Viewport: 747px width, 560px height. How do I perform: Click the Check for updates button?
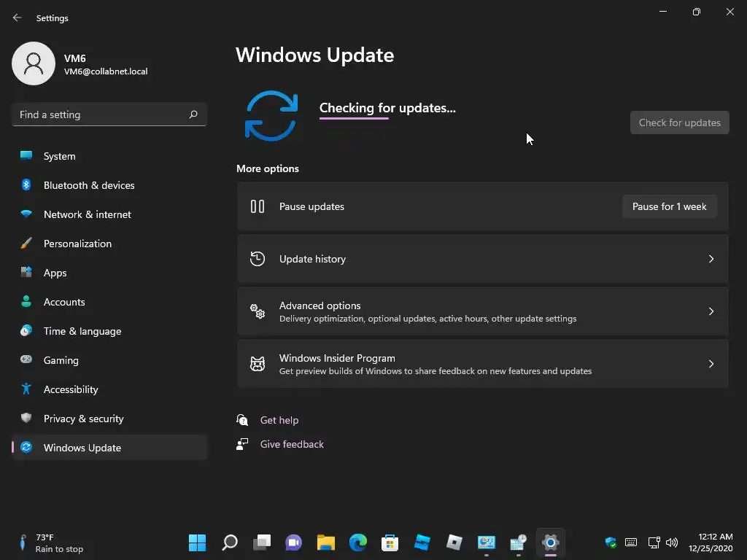point(679,122)
